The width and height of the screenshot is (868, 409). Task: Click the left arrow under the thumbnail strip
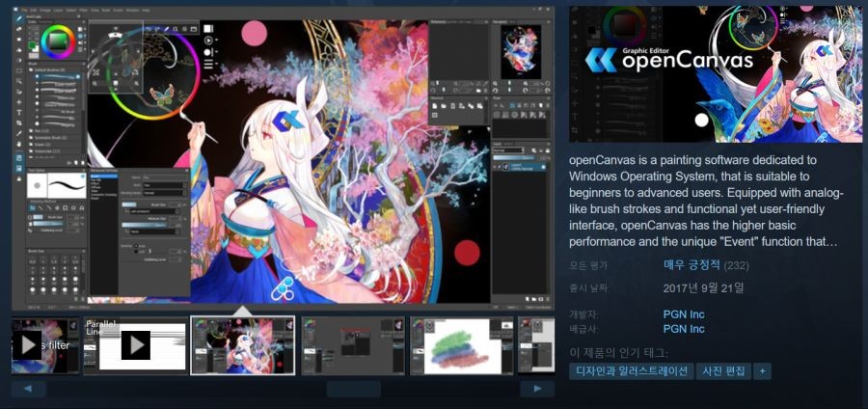[x=28, y=389]
